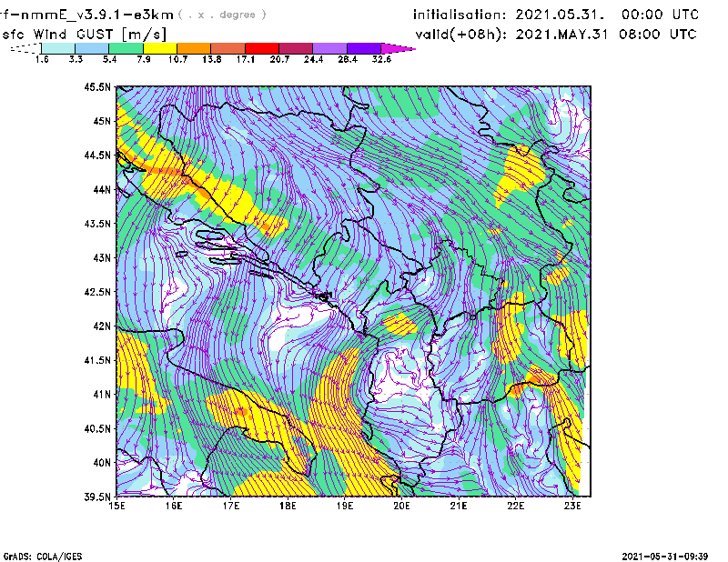Click the '40.5N' latitude label
The height and width of the screenshot is (562, 728).
[x=97, y=428]
